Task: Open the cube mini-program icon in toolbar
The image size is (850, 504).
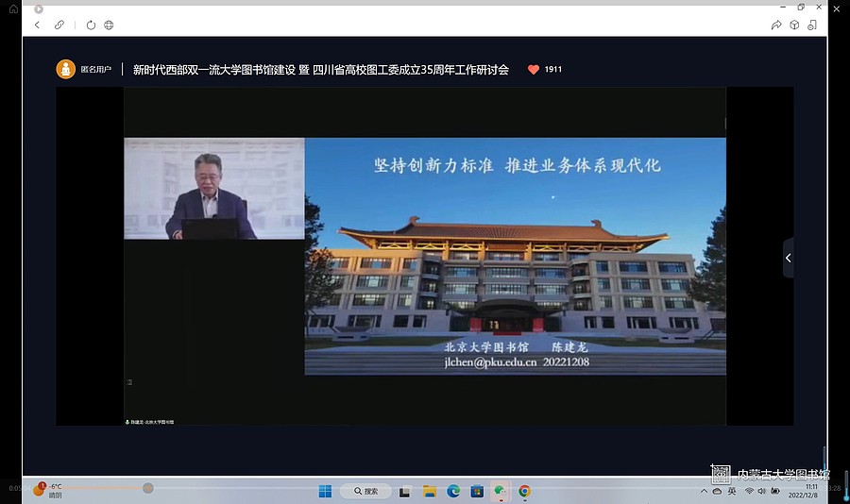Action: coord(794,25)
